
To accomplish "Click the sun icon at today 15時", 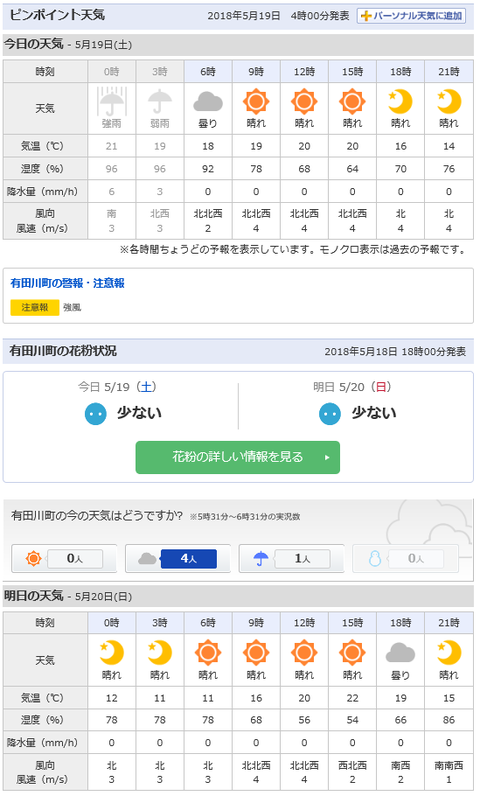I will coord(353,102).
